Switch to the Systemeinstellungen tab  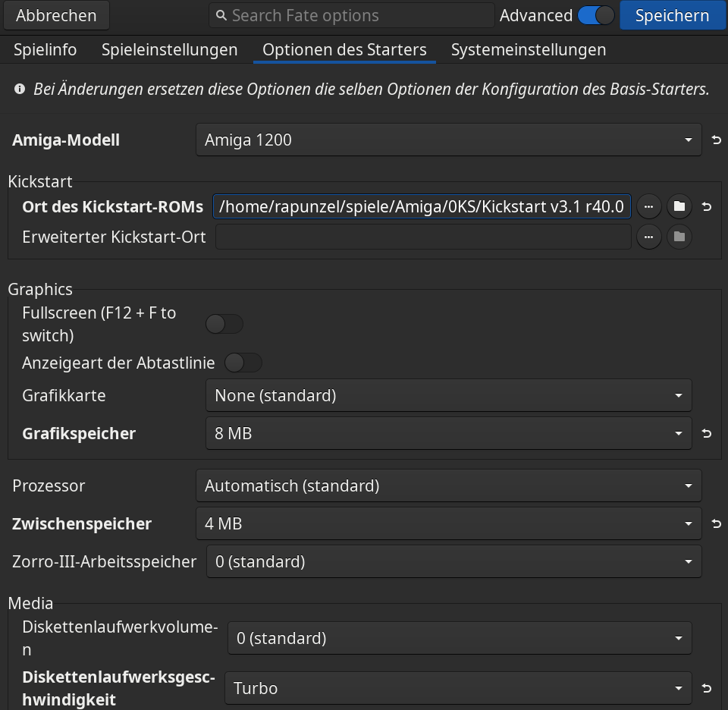tap(529, 50)
